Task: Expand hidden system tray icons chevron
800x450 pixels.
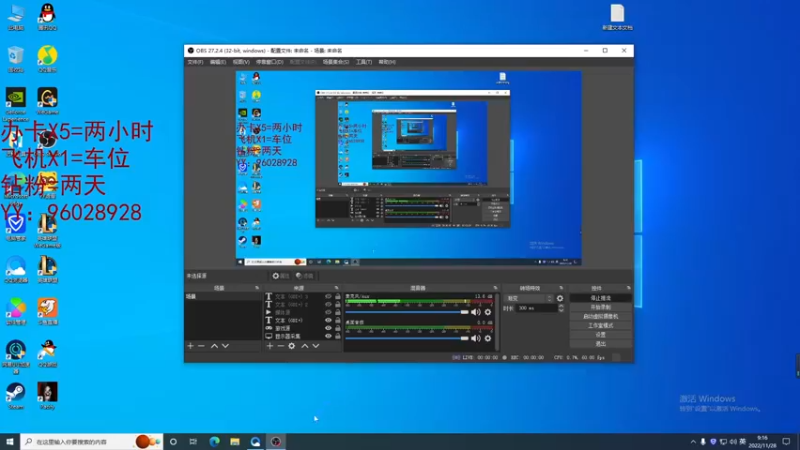Action: tap(693, 442)
